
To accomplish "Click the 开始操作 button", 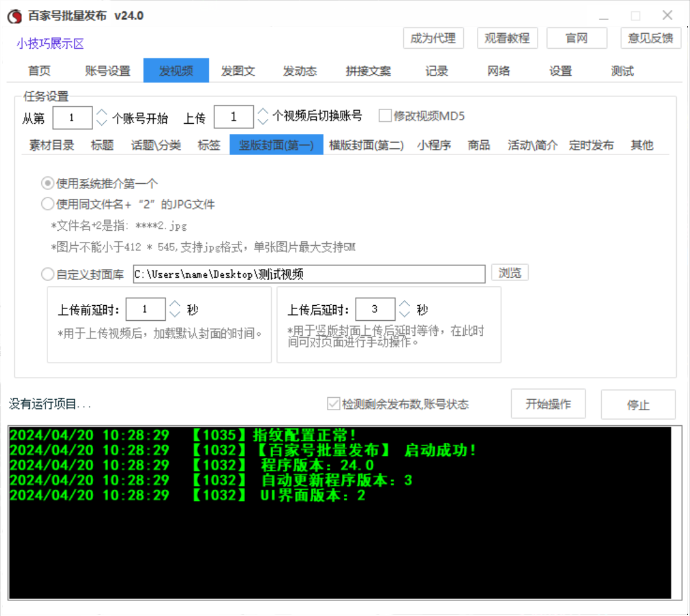I will click(x=548, y=404).
